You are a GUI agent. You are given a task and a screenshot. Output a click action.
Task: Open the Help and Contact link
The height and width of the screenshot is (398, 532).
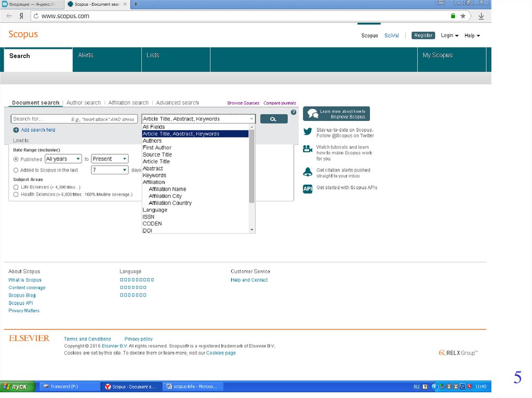pos(249,280)
